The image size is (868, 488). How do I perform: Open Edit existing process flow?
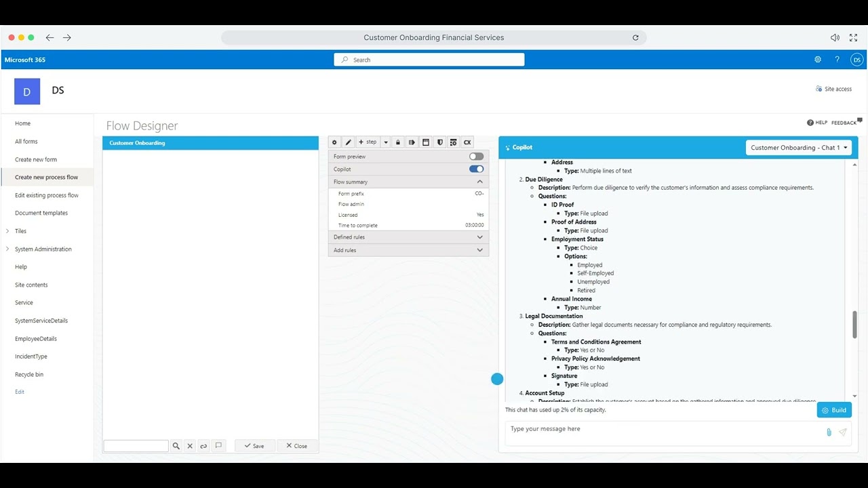coord(47,195)
